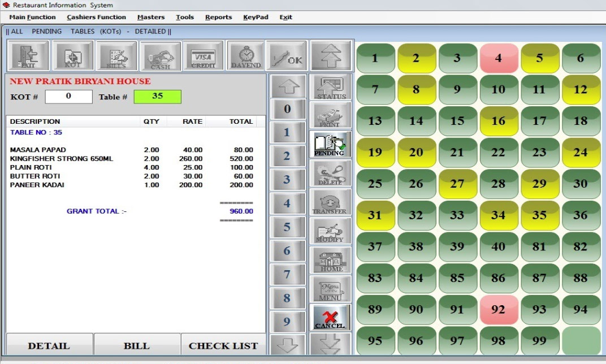Select VISA CREDIT card icon
The image size is (606, 364).
click(x=204, y=56)
